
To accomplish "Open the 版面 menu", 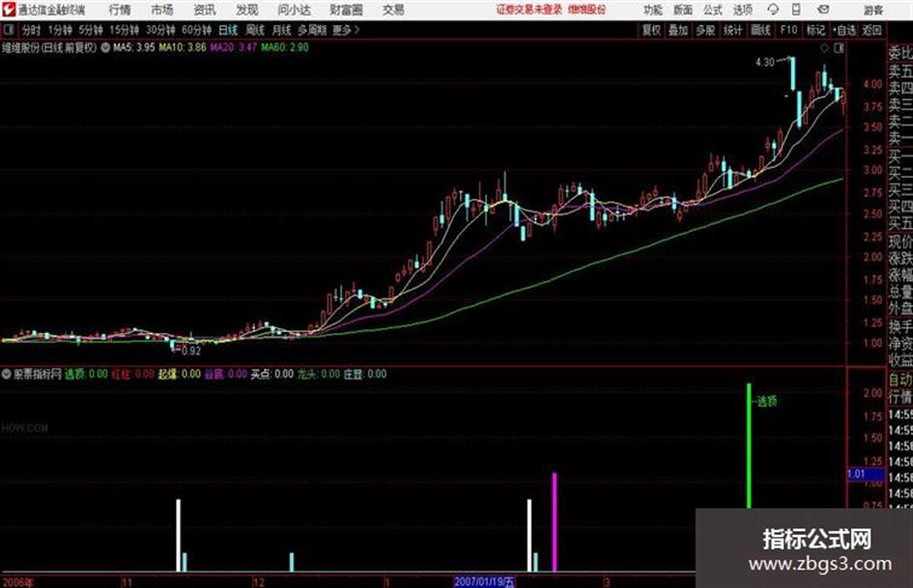I will click(x=683, y=10).
